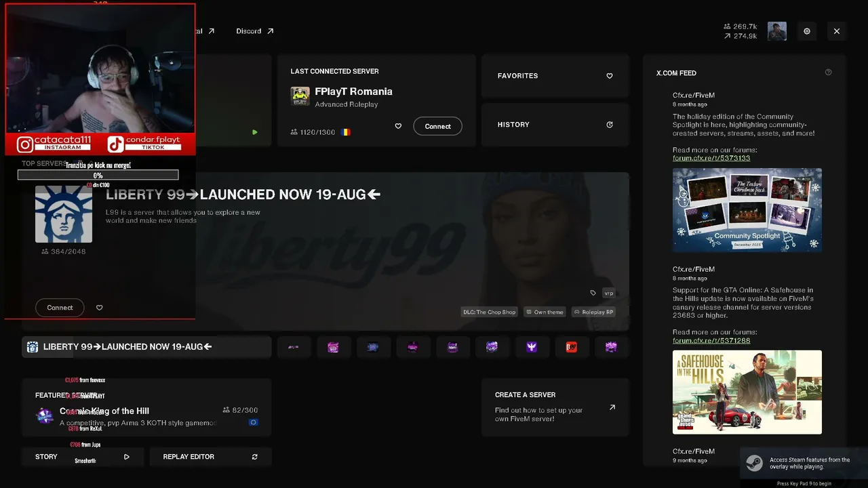The height and width of the screenshot is (488, 868).
Task: Click the X.com Feed help icon
Action: click(828, 73)
